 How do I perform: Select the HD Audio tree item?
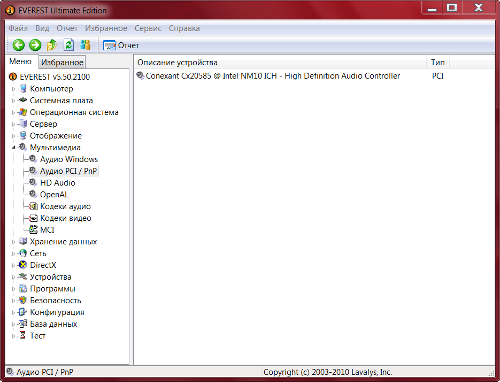click(58, 183)
